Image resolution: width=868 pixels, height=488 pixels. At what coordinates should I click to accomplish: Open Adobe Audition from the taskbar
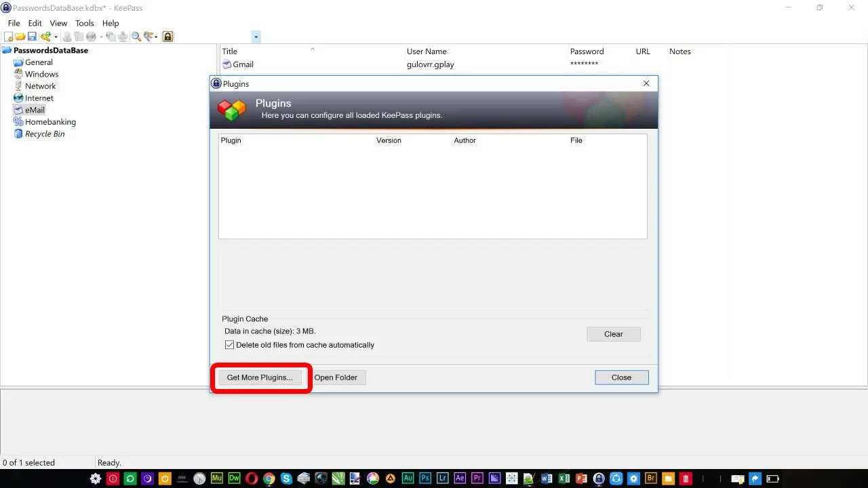click(x=408, y=479)
